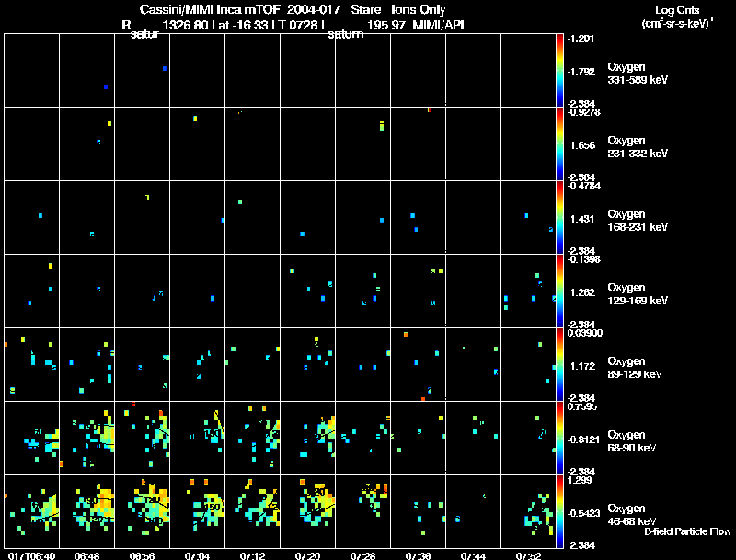This screenshot has width=736, height=560.
Task: Click the 'Oxygen 89-129 keV' row label
Action: [x=635, y=368]
